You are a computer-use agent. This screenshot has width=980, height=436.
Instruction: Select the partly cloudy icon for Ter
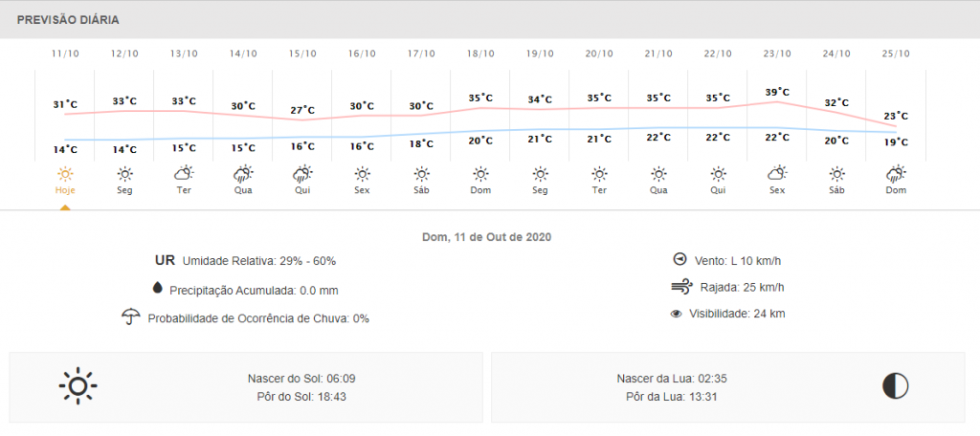(184, 174)
